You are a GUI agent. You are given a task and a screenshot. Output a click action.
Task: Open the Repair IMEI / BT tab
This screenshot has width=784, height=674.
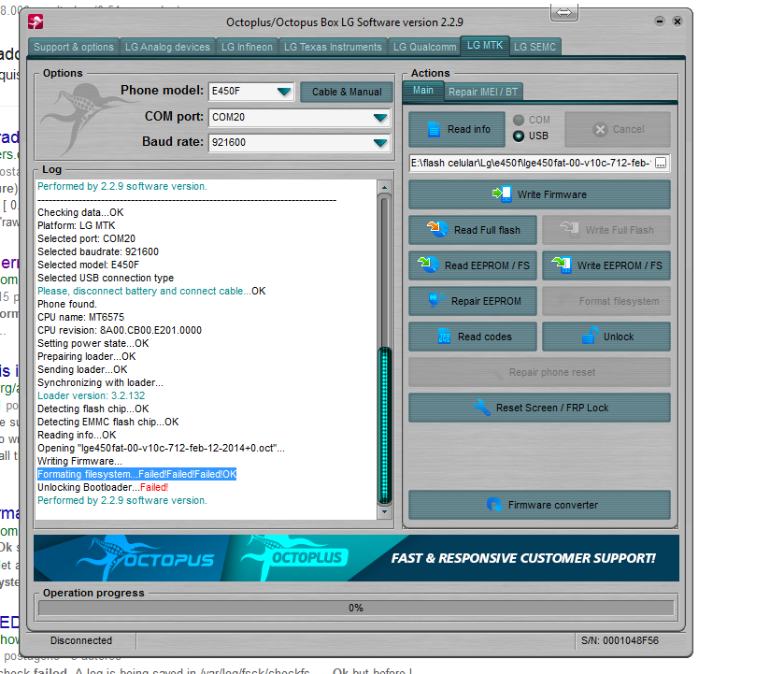pos(483,92)
